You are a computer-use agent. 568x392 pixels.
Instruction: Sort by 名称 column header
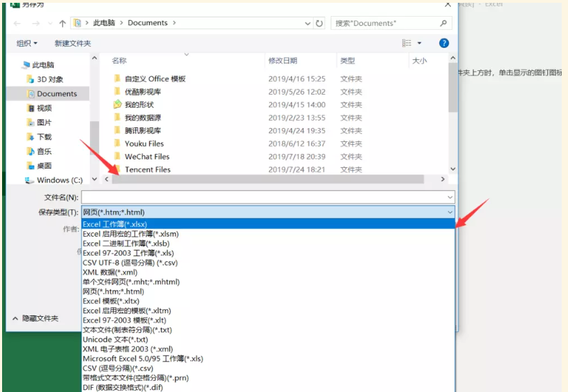(x=119, y=61)
